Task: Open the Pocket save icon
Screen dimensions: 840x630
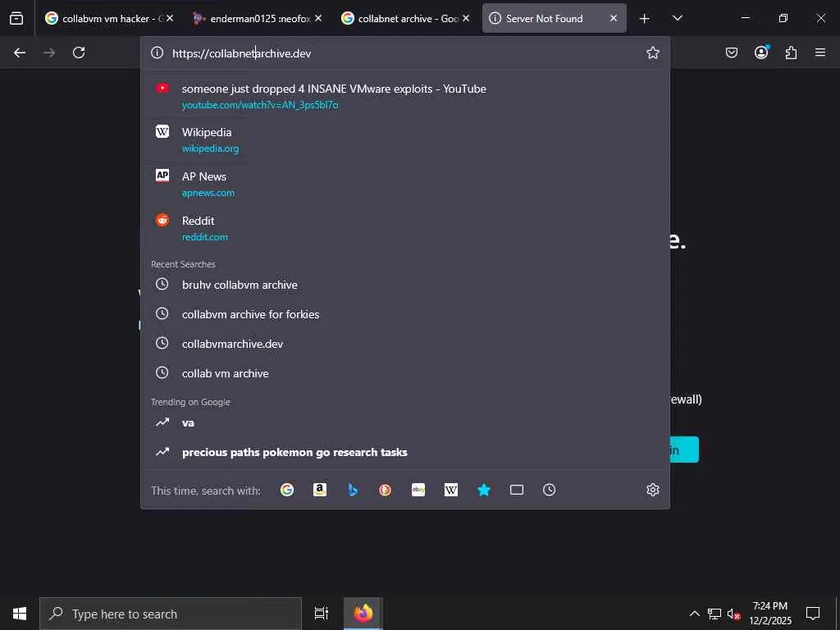Action: point(731,52)
